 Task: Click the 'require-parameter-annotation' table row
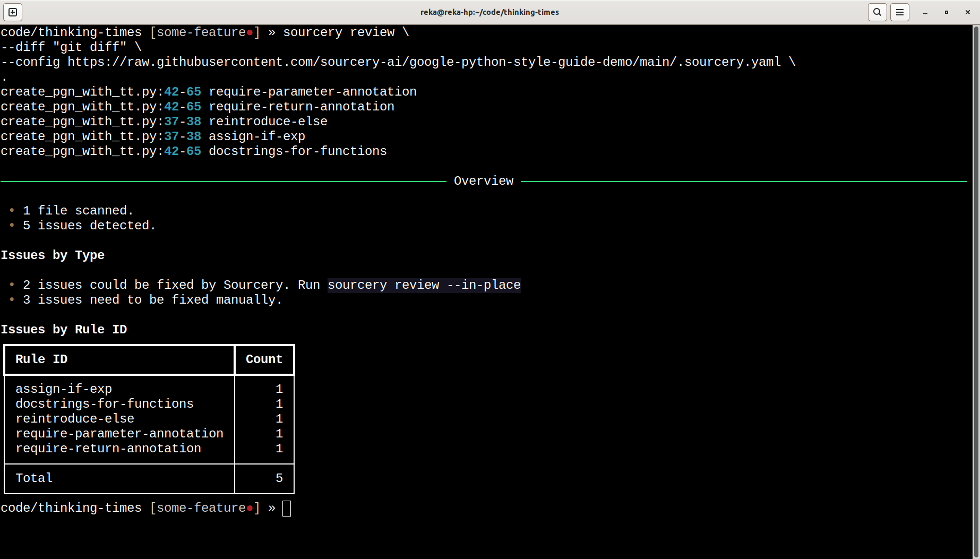pos(149,434)
